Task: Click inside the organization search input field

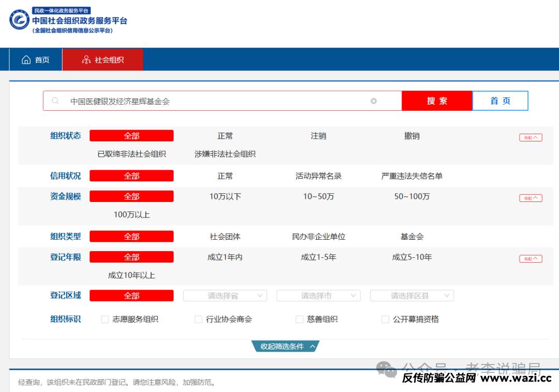Action: (x=207, y=100)
